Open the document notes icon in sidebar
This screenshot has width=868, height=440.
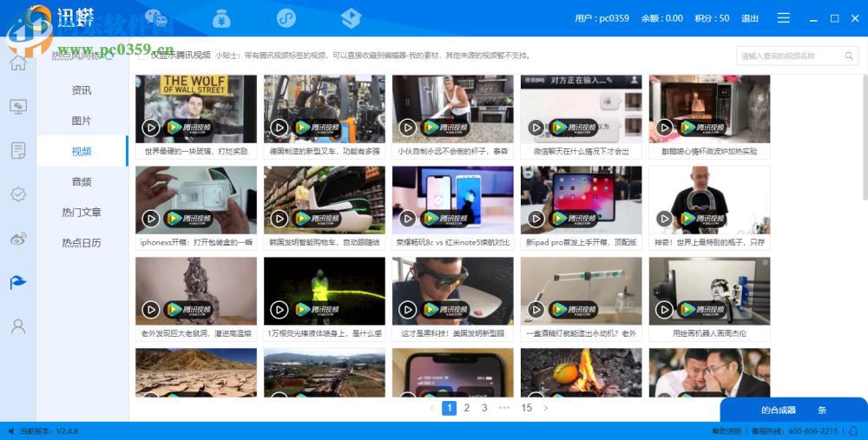point(18,150)
